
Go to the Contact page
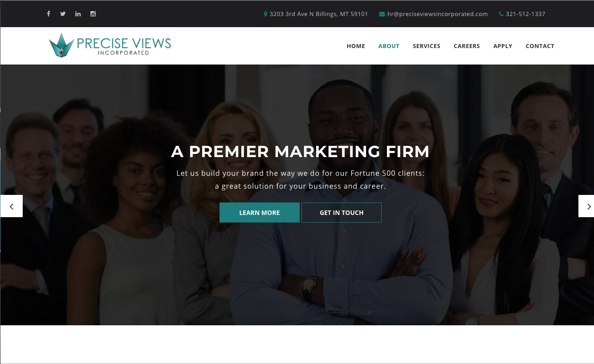pos(540,46)
